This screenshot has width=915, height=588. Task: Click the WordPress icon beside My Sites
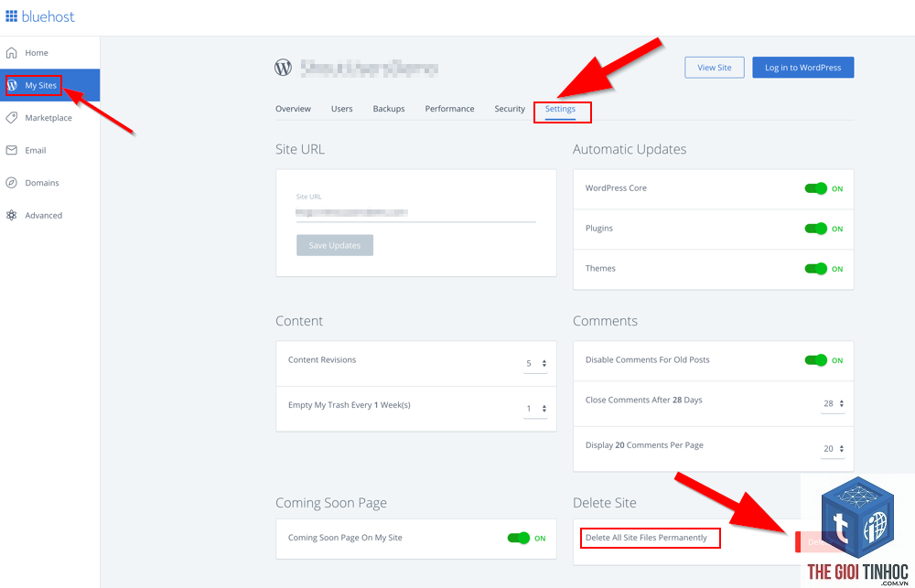pyautogui.click(x=12, y=85)
